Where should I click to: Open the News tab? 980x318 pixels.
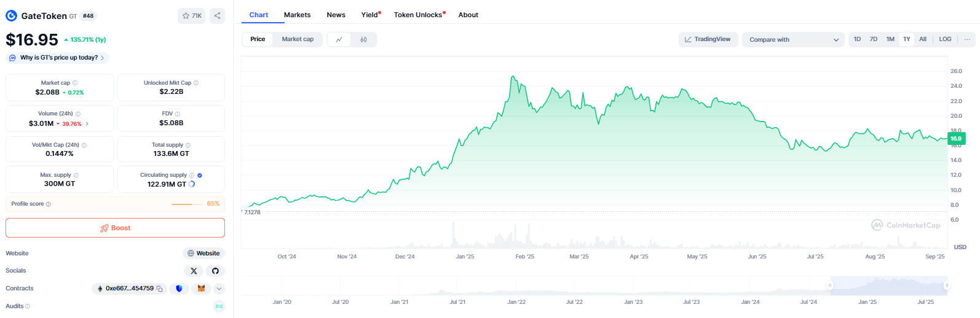336,15
